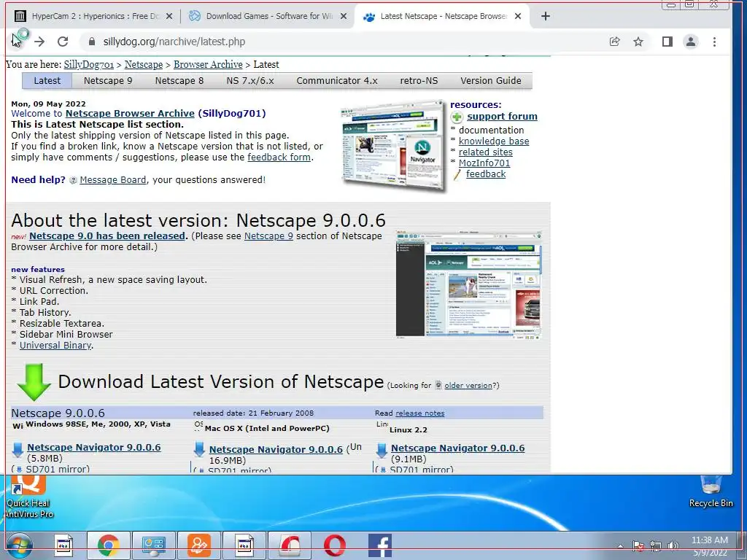Click the large green download arrow

tap(34, 382)
